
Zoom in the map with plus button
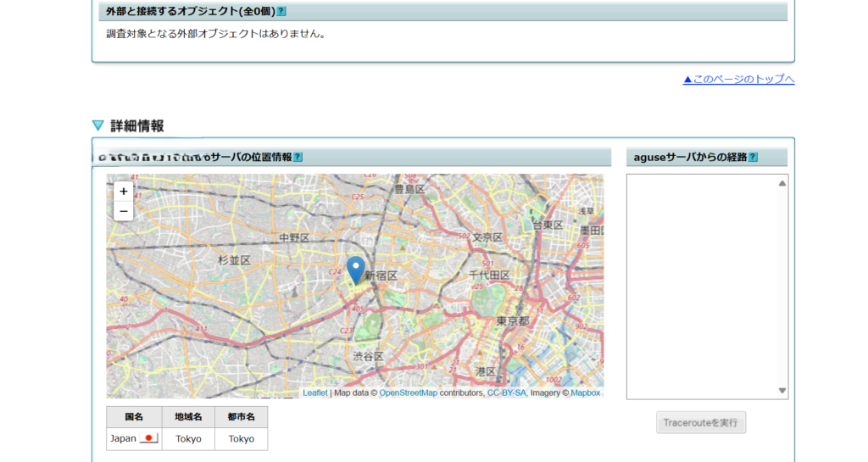pos(124,192)
